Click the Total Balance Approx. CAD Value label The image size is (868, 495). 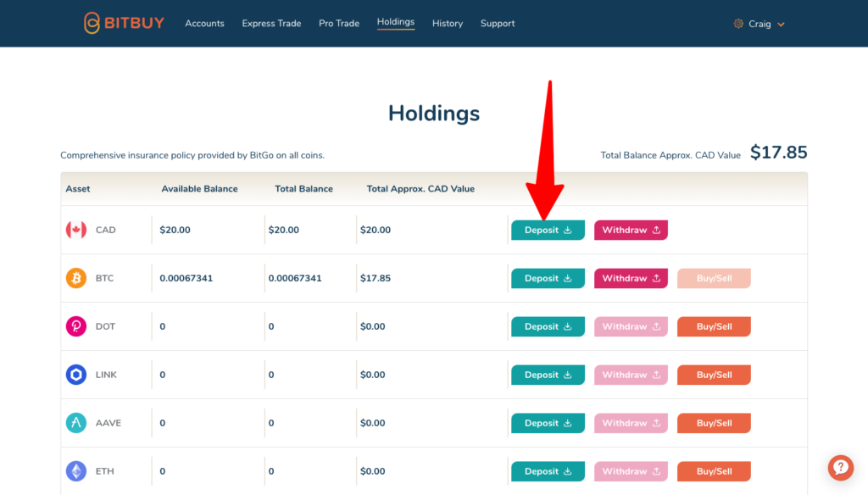coord(670,156)
